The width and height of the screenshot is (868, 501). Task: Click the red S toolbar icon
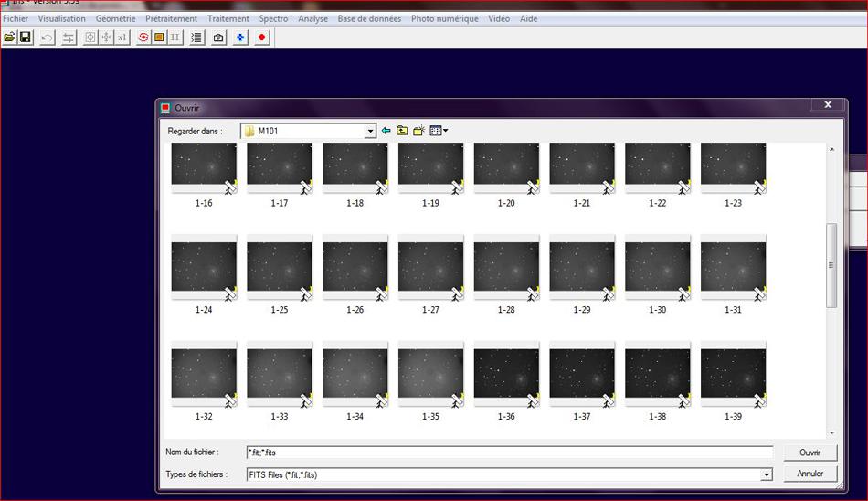point(143,37)
